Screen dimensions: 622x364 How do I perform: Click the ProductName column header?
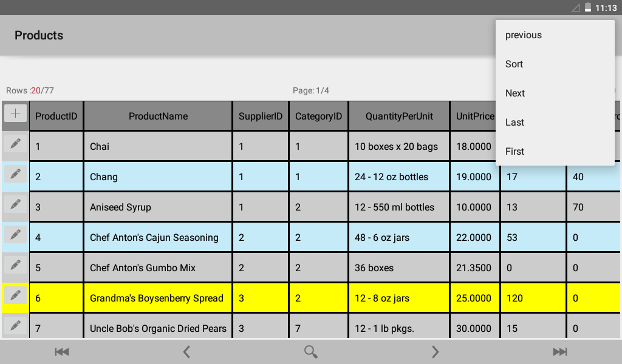point(158,116)
